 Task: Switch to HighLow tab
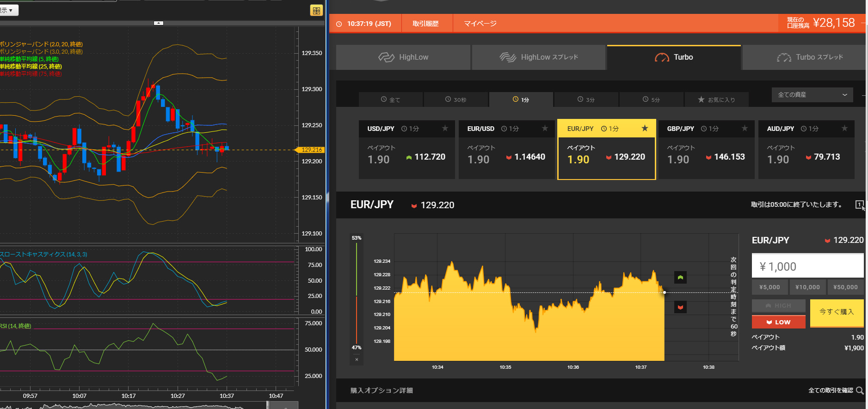click(x=403, y=57)
